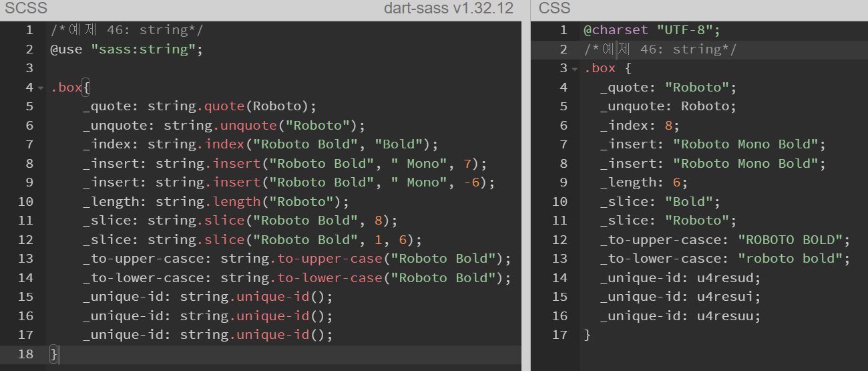The width and height of the screenshot is (868, 371).
Task: Click CSS gutter line number 1
Action: pos(563,30)
